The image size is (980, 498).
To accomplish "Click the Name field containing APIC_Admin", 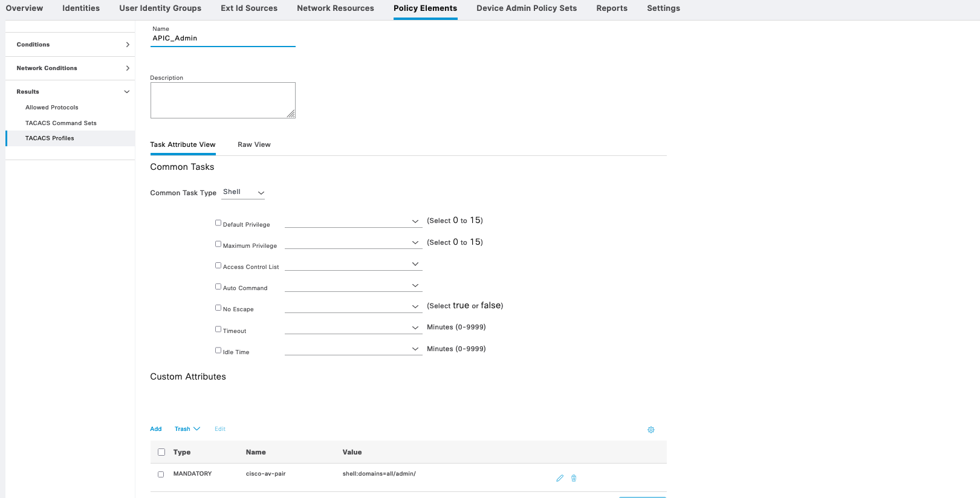I will point(222,39).
